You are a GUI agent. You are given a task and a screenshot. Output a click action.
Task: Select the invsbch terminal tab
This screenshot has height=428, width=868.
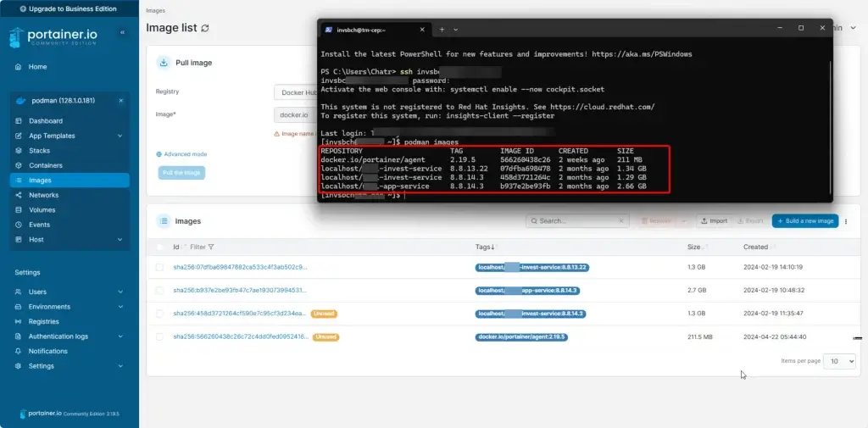375,30
